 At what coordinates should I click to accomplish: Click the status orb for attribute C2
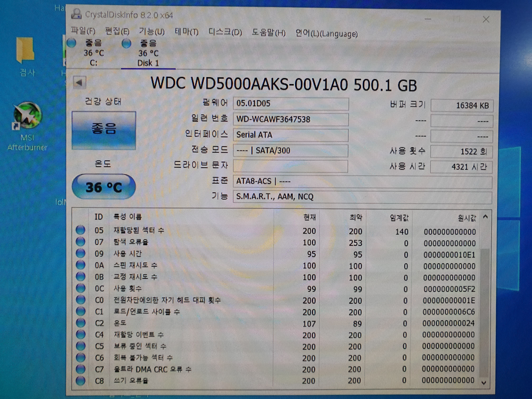(80, 323)
